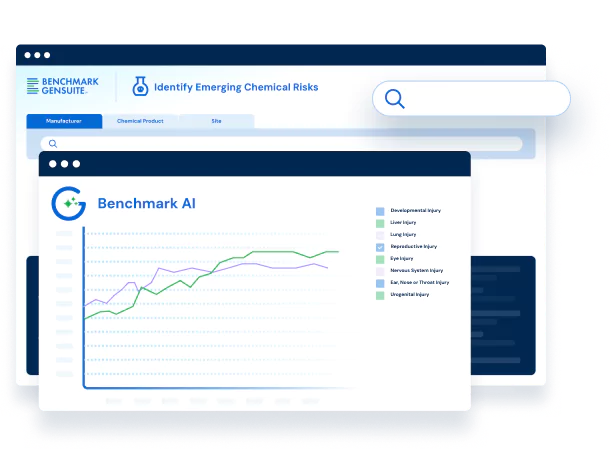Click the Reproductive Injury label
The height and width of the screenshot is (450, 611).
413,247
